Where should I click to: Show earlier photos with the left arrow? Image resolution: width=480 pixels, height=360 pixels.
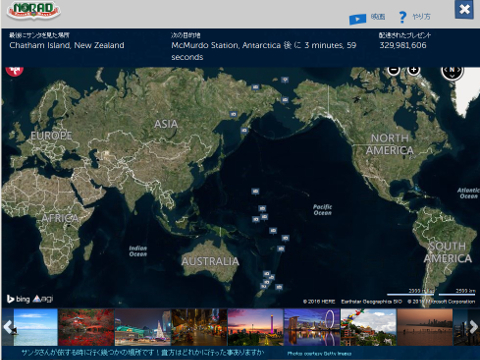(7, 327)
